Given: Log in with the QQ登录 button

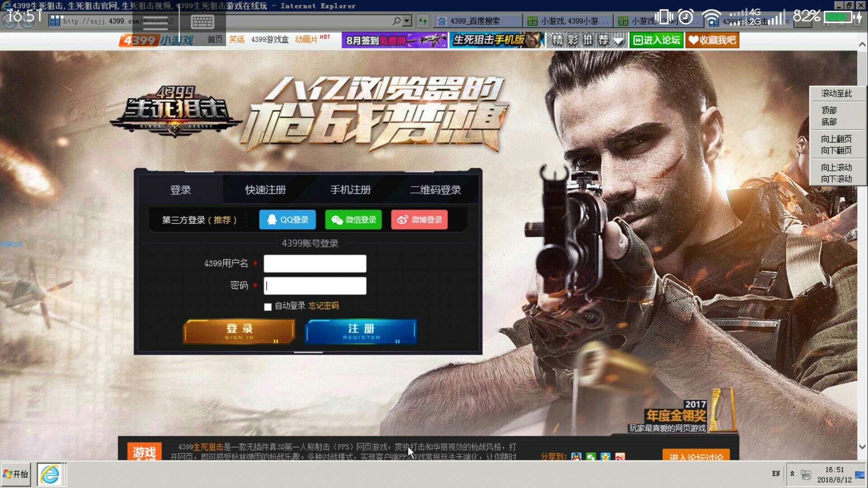Looking at the screenshot, I should [x=288, y=220].
